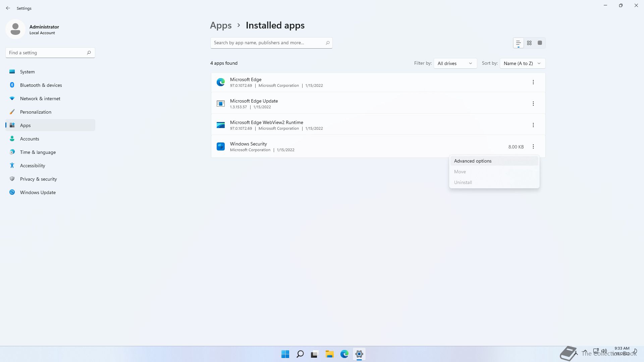Click the Privacy & security shield icon
Screen dimensions: 644x362
12,179
